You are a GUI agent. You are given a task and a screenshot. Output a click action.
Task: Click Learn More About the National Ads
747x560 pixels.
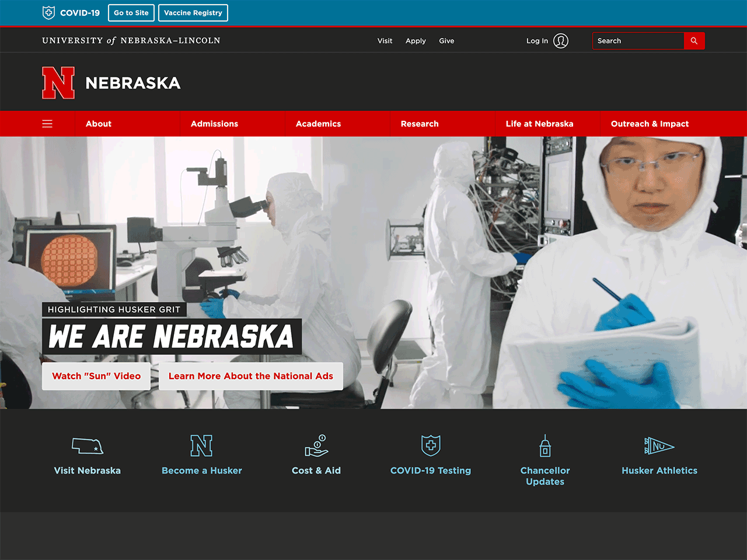tap(251, 376)
